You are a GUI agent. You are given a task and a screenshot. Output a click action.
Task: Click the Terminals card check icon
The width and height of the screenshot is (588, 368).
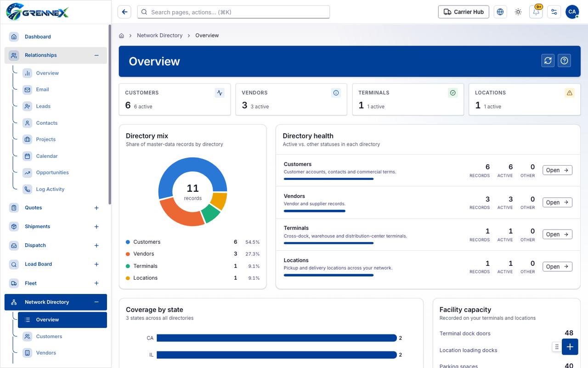click(x=453, y=93)
